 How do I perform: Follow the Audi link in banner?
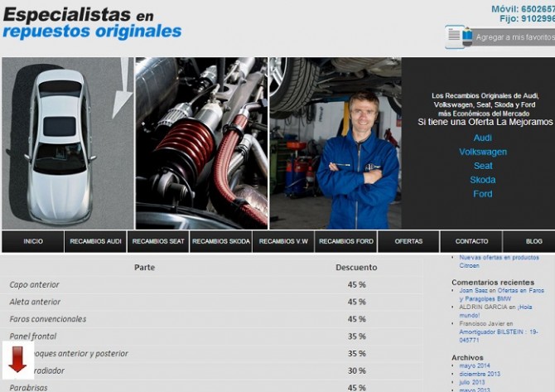(482, 138)
